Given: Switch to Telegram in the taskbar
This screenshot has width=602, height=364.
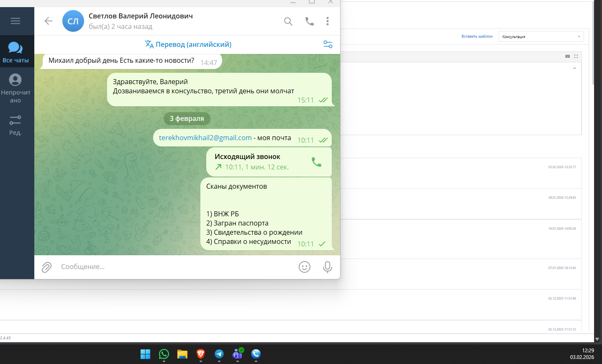Looking at the screenshot, I should [219, 354].
